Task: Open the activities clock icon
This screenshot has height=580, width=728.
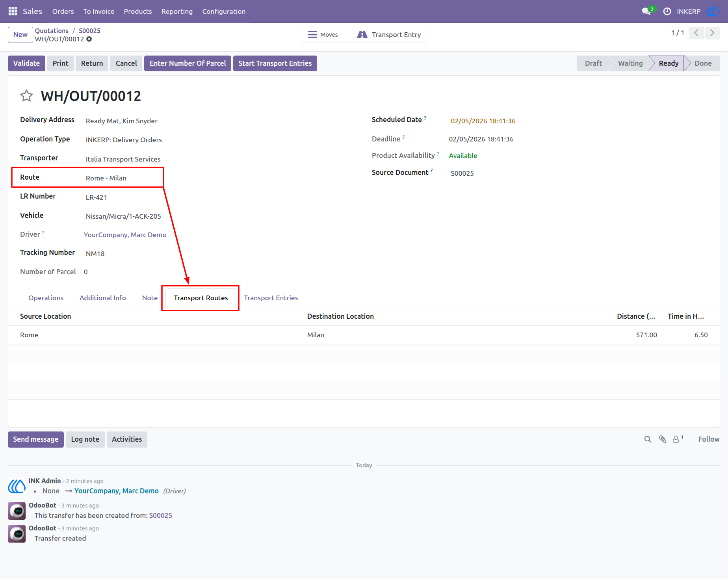Action: pyautogui.click(x=667, y=11)
